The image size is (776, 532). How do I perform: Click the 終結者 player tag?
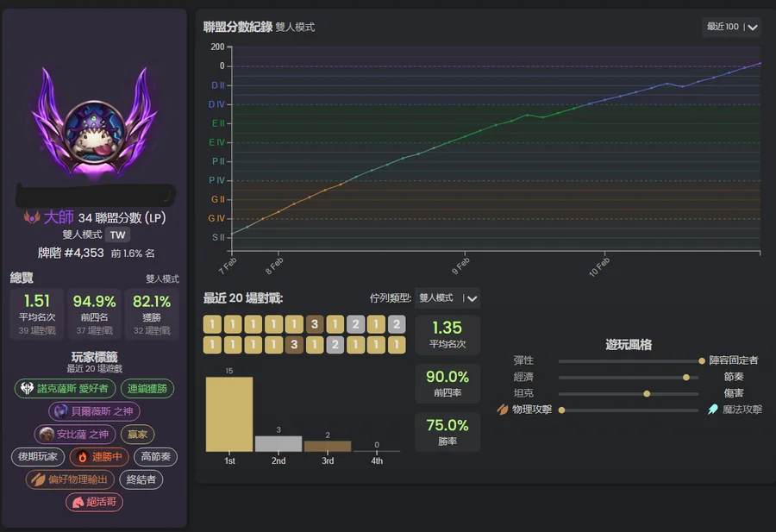(x=141, y=479)
